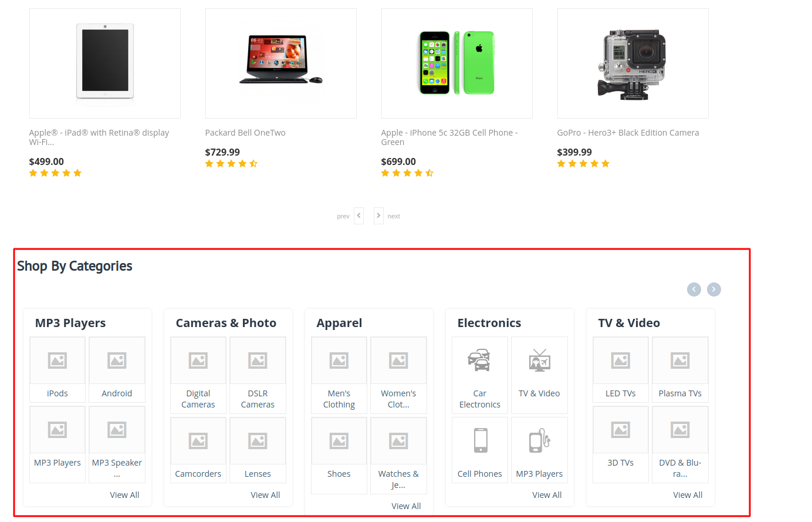Open the Packard Bell OneTwo product link

coord(245,133)
